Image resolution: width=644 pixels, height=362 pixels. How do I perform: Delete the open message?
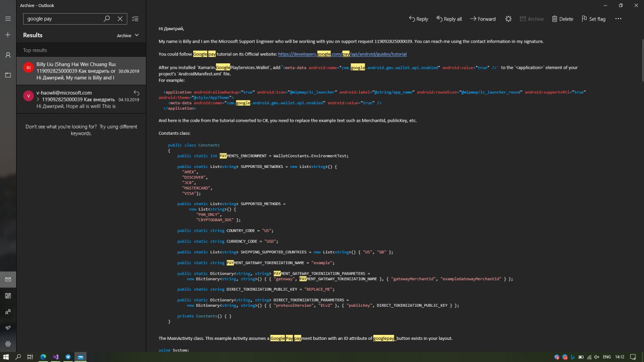[562, 19]
